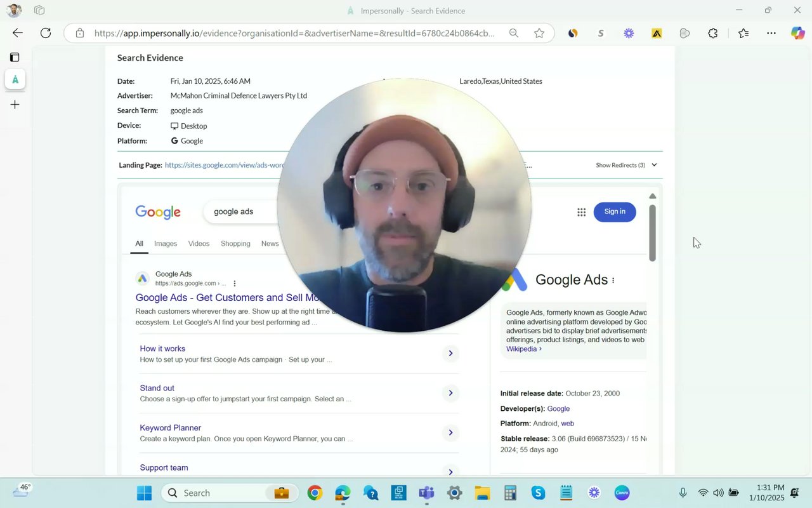
Task: View site info via the lock icon
Action: 79,33
